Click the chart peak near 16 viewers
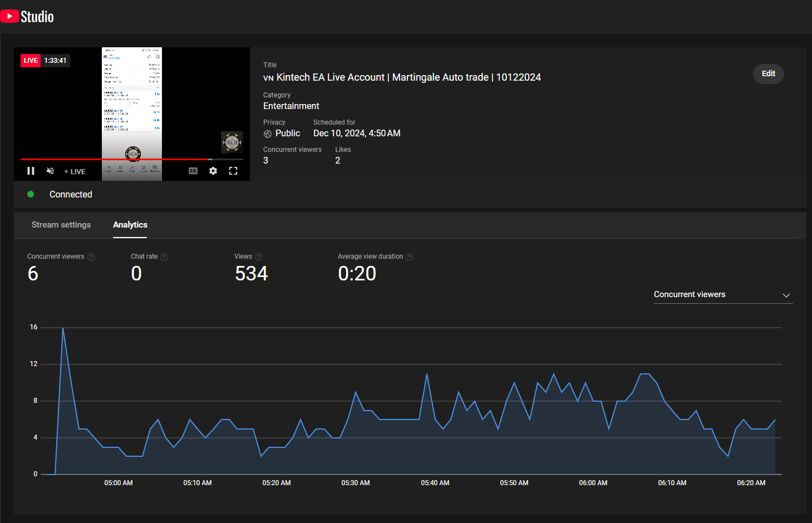812x523 pixels. 63,328
